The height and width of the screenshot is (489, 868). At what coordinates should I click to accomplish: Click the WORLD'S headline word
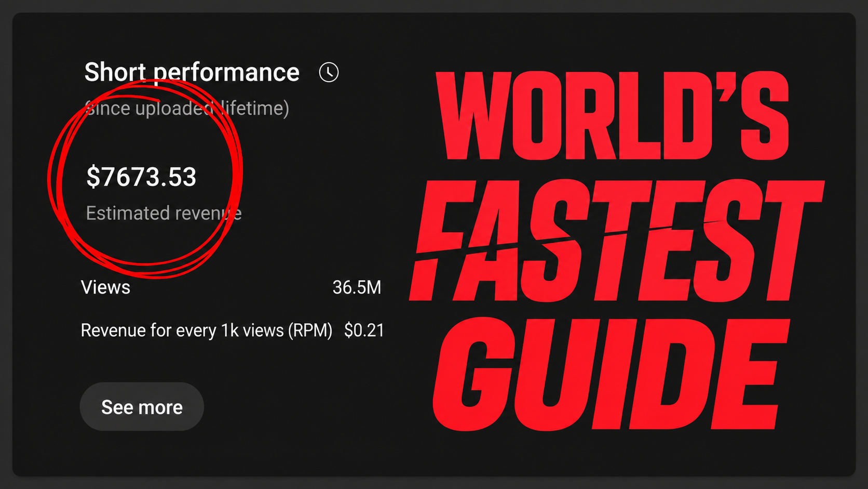point(612,115)
